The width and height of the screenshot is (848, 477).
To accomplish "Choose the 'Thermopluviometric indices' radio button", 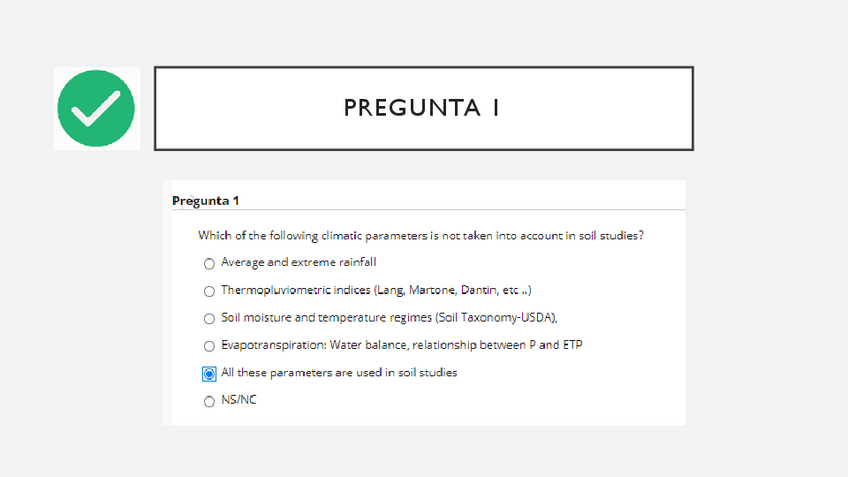I will [209, 292].
